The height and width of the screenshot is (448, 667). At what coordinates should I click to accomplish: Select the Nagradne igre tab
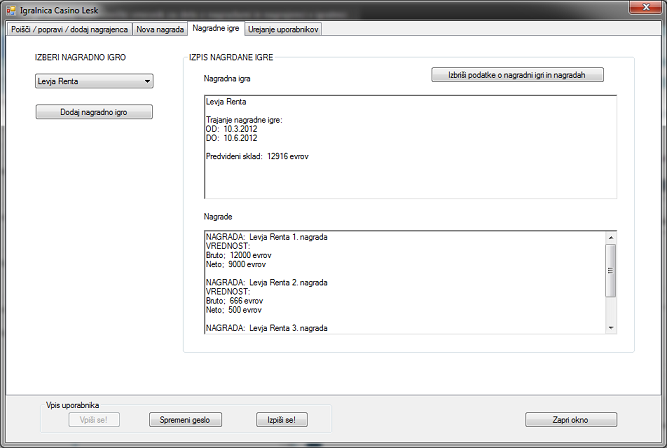click(217, 29)
